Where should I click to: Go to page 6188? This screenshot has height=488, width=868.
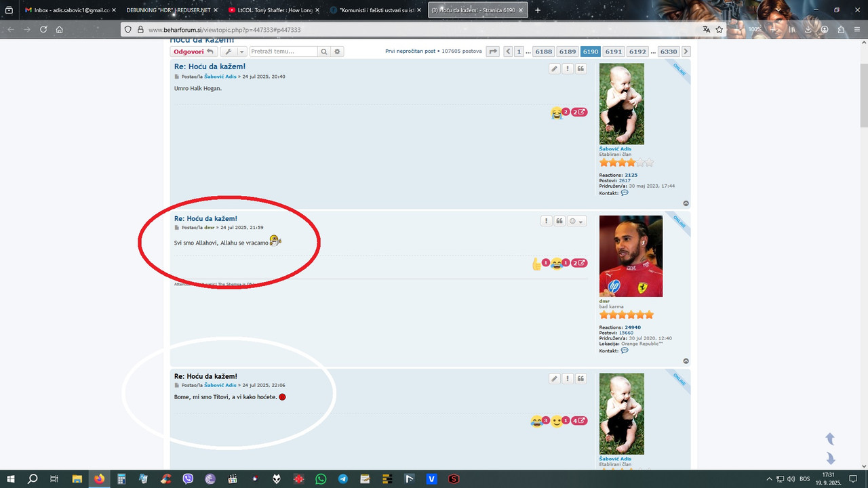(544, 52)
